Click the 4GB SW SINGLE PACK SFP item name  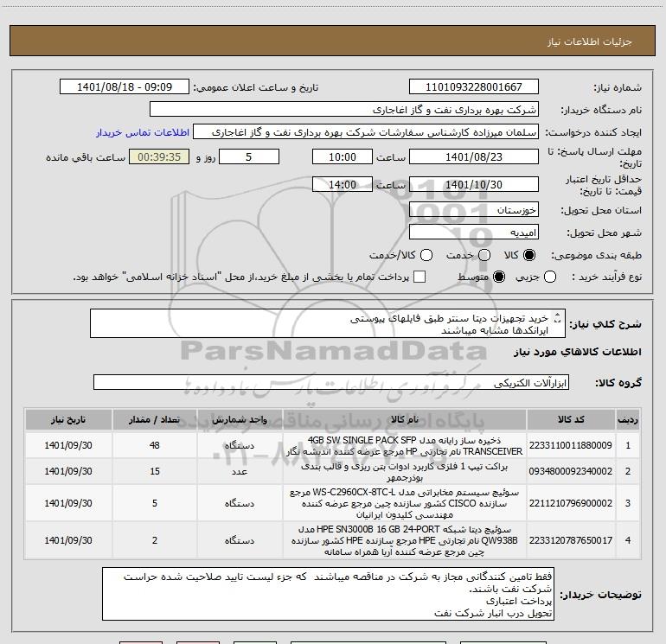(x=405, y=446)
